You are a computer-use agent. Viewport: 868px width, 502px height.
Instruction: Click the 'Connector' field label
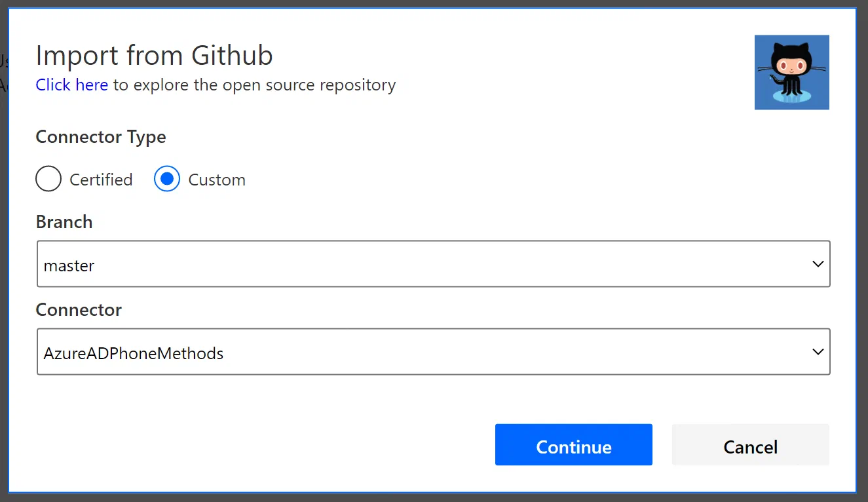(79, 310)
